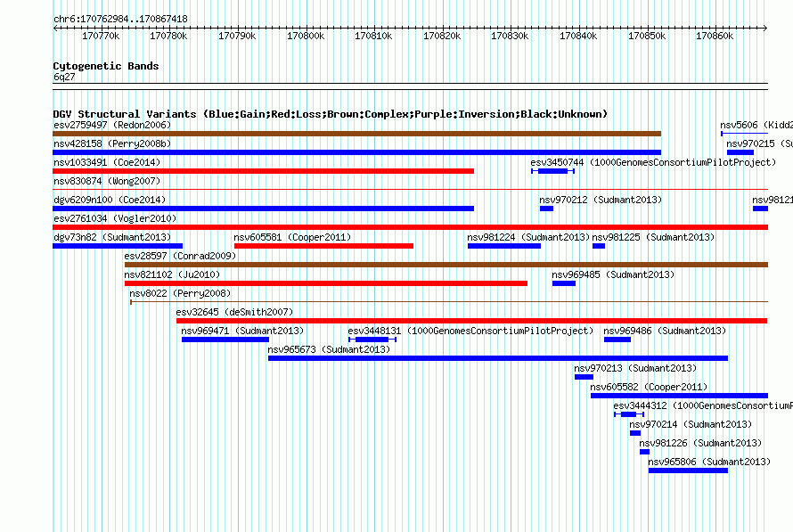Click nsv969471 (Sudmant2013) label

(242, 331)
